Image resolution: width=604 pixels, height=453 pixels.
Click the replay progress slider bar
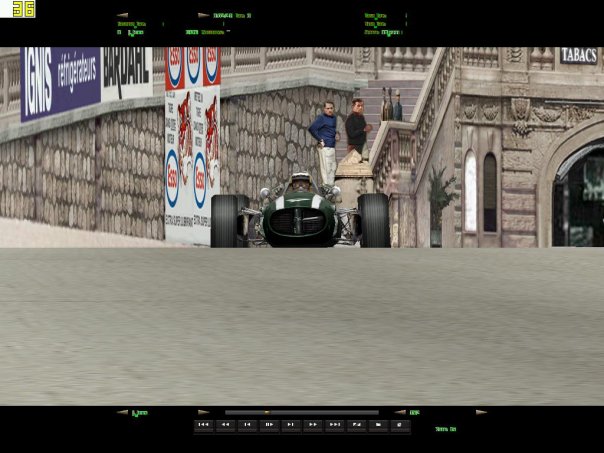pos(301,412)
